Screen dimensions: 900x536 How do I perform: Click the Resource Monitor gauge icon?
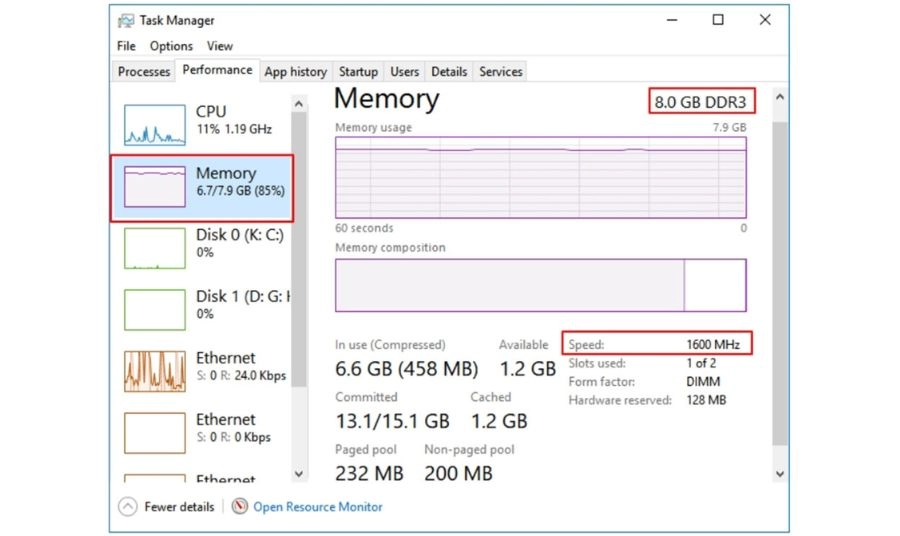(x=239, y=506)
